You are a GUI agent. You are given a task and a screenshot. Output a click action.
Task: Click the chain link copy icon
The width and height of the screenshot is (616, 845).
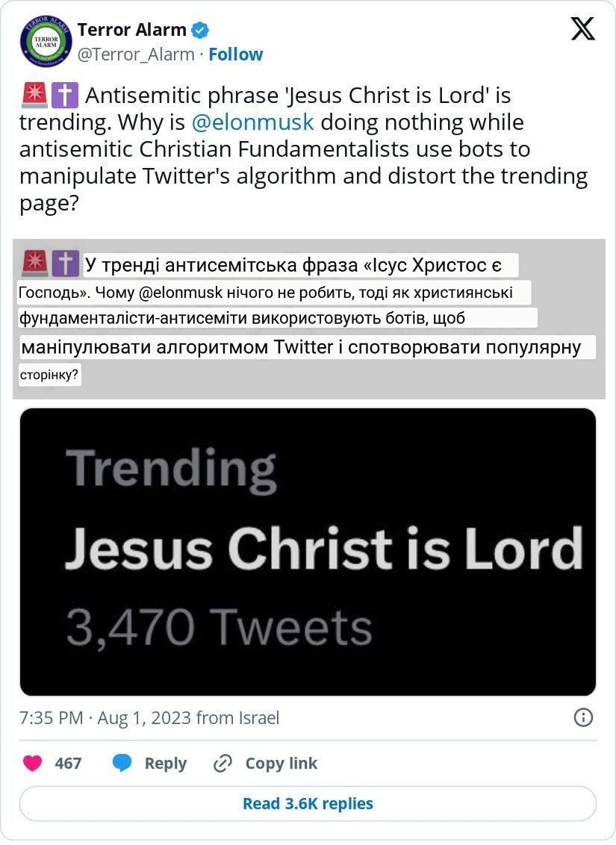[223, 763]
